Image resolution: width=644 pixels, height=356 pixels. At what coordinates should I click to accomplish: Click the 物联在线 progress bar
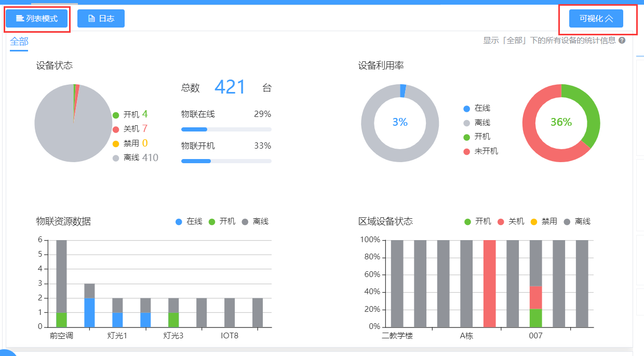tap(226, 129)
